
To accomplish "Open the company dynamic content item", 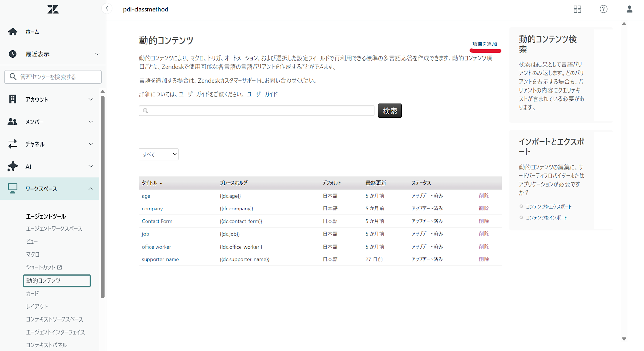I will 152,209.
